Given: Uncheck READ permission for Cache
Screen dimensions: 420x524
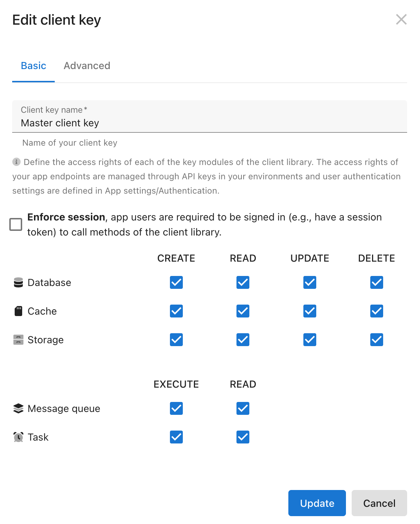Looking at the screenshot, I should coord(243,311).
